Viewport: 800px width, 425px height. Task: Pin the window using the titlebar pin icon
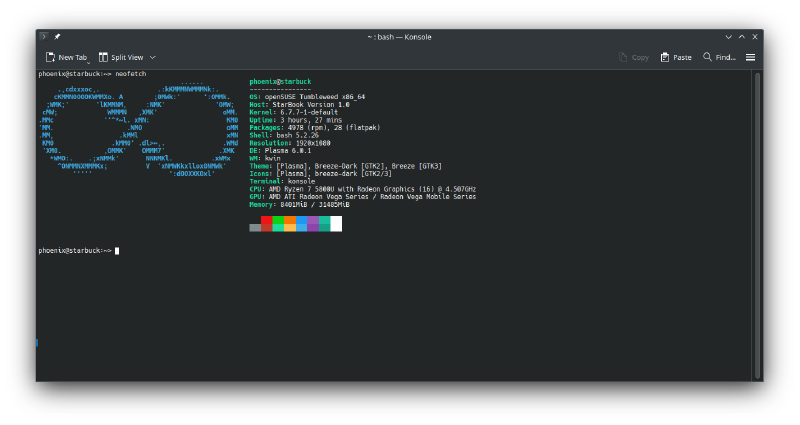click(x=58, y=36)
